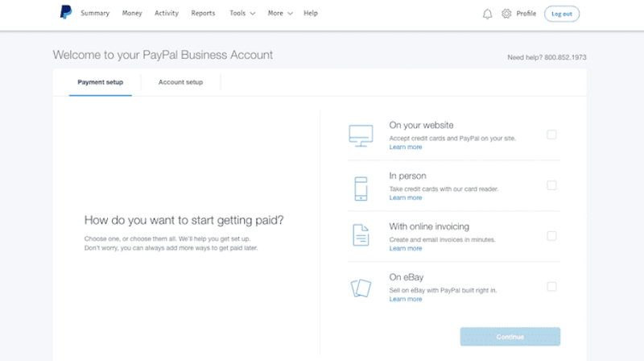Click the On your website heading
This screenshot has height=361, width=644.
coord(421,126)
